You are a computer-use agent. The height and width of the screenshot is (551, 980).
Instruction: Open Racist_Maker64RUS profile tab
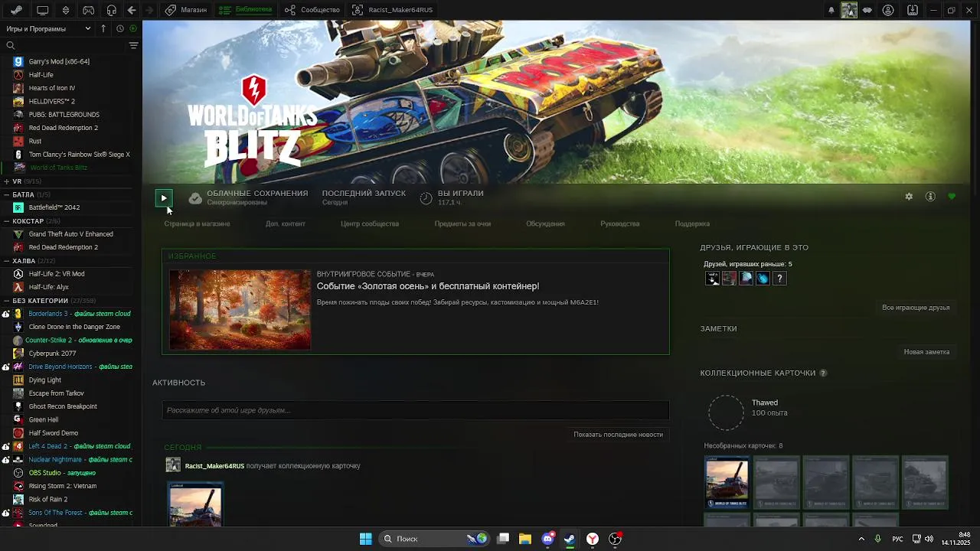point(392,10)
